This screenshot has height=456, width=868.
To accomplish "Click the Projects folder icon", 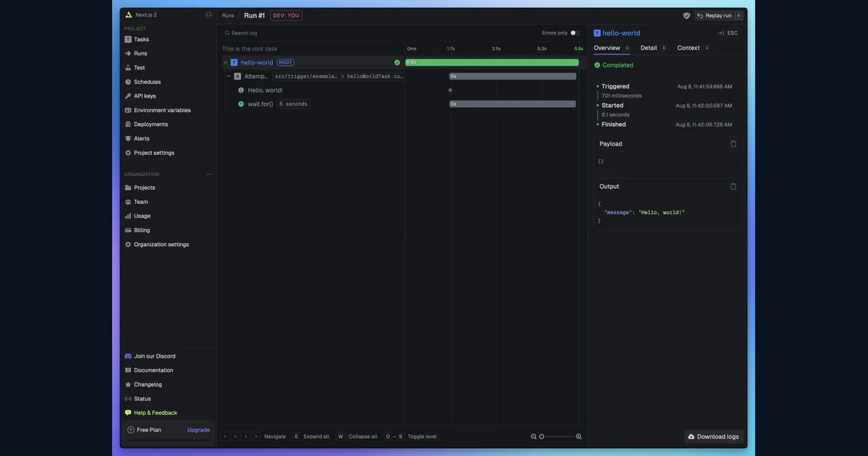I will [x=128, y=187].
